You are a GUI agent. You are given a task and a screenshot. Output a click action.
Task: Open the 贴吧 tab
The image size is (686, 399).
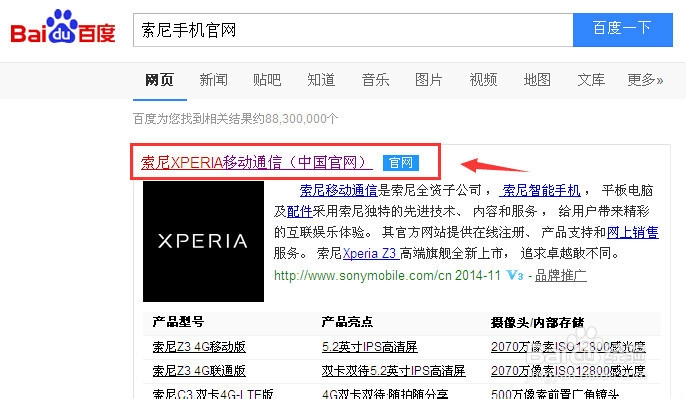coord(267,80)
